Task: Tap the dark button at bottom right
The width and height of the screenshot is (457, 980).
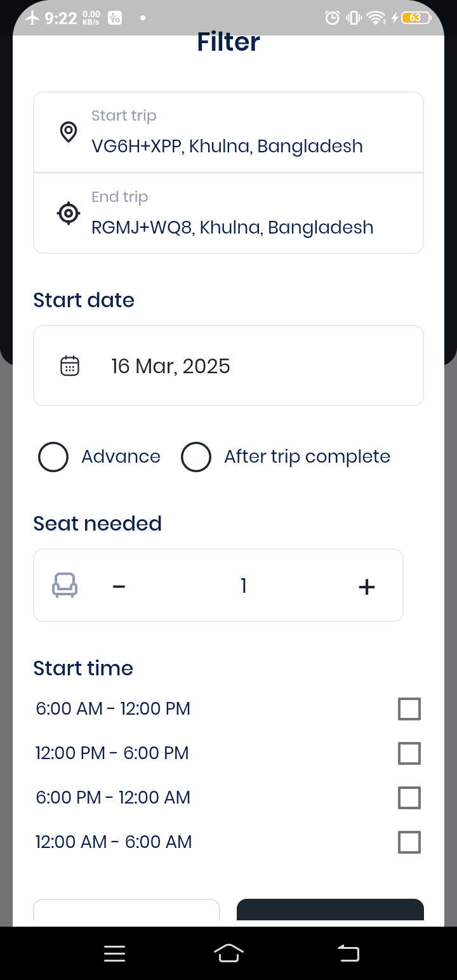Action: point(330,910)
